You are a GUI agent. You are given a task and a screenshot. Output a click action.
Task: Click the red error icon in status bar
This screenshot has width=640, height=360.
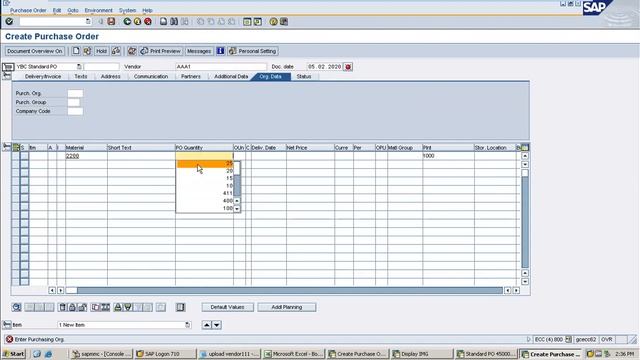coord(9,339)
